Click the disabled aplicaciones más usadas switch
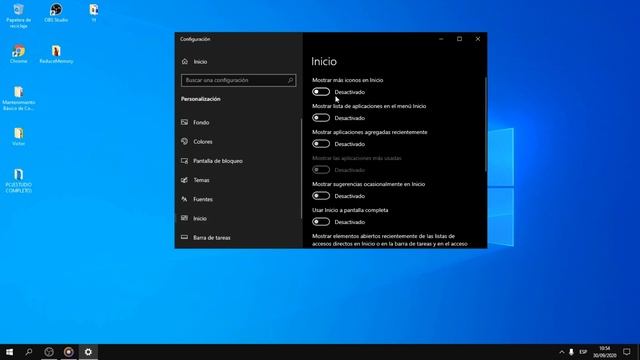 coord(321,170)
